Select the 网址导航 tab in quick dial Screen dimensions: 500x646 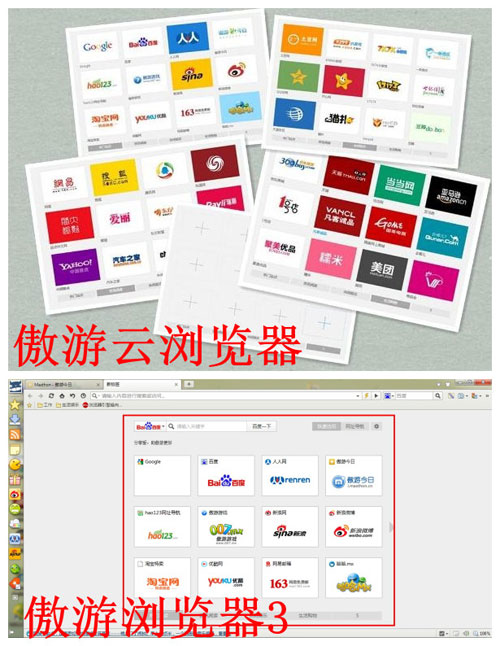[355, 426]
